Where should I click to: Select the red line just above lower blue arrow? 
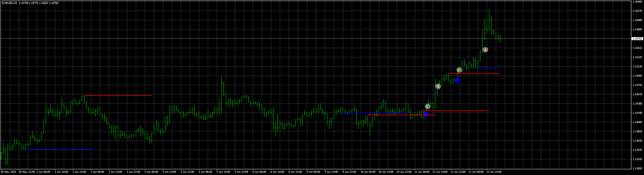[x=455, y=111]
